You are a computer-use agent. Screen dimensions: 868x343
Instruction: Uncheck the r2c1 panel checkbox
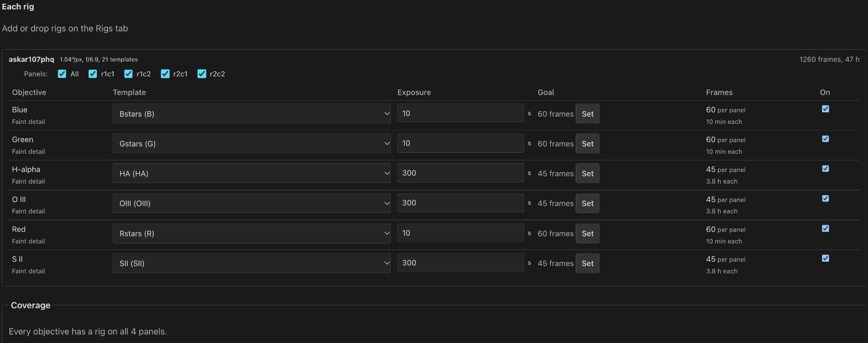(165, 74)
